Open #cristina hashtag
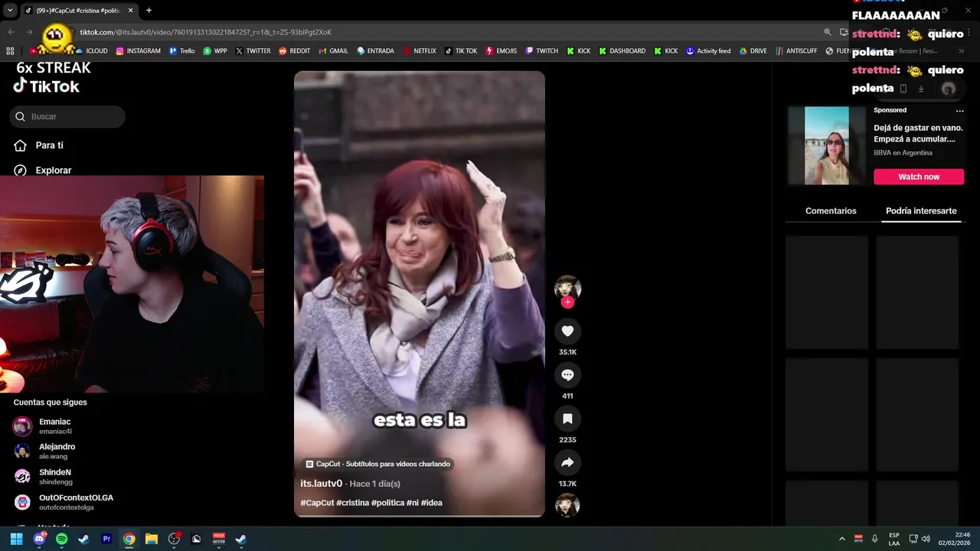This screenshot has height=551, width=980. pos(352,503)
